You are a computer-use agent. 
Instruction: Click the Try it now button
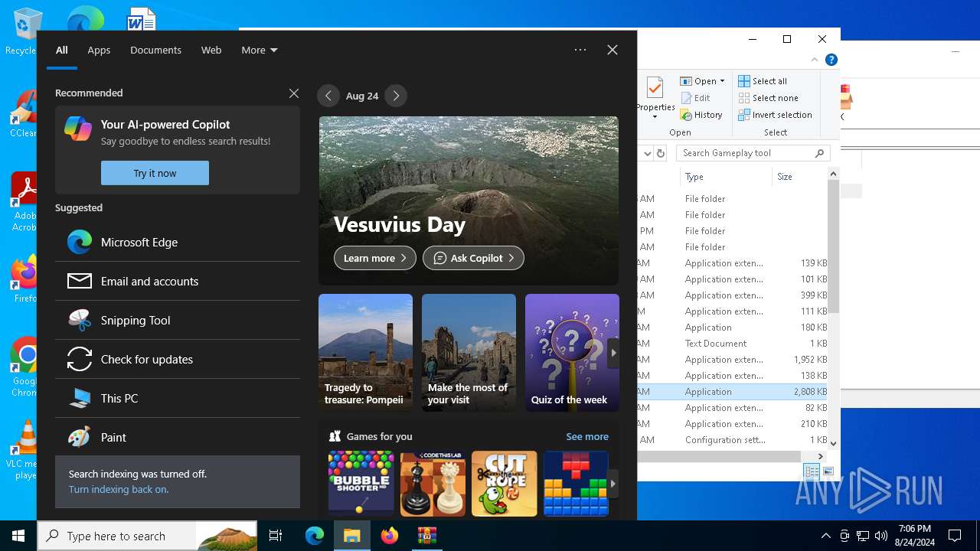[155, 173]
